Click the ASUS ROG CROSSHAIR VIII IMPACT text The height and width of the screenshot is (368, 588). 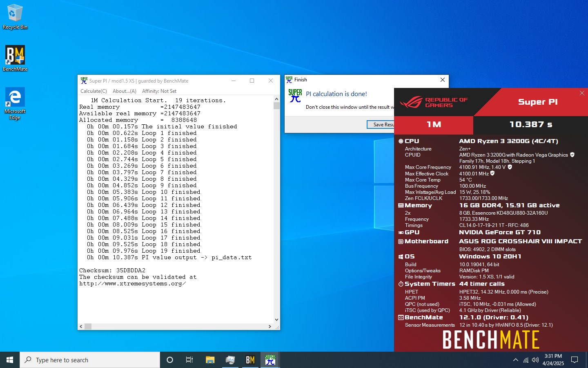point(520,241)
